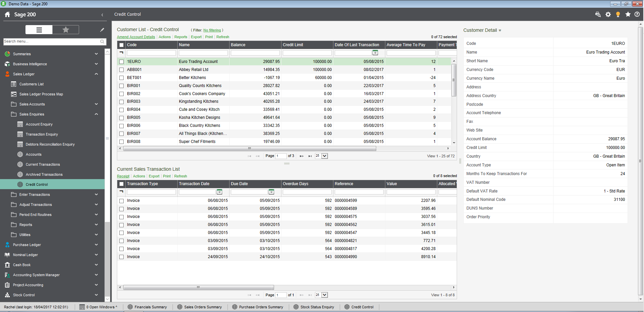Click the search menu magnifier icon

pyautogui.click(x=102, y=42)
